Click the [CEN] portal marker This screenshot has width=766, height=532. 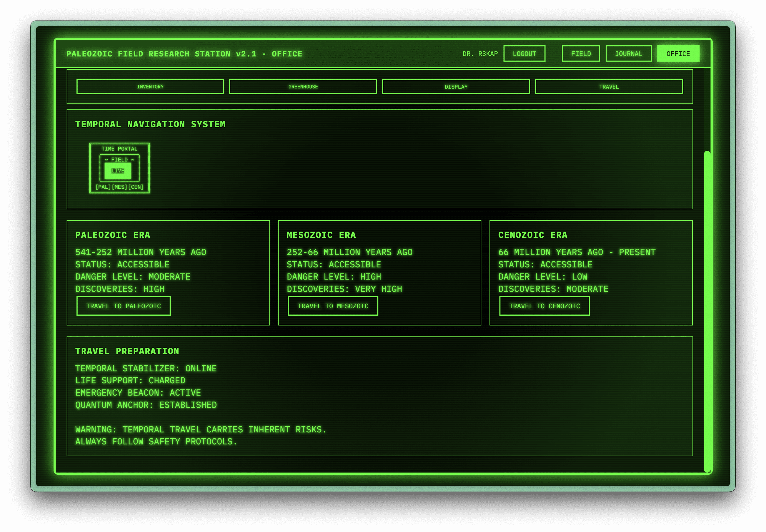[136, 187]
